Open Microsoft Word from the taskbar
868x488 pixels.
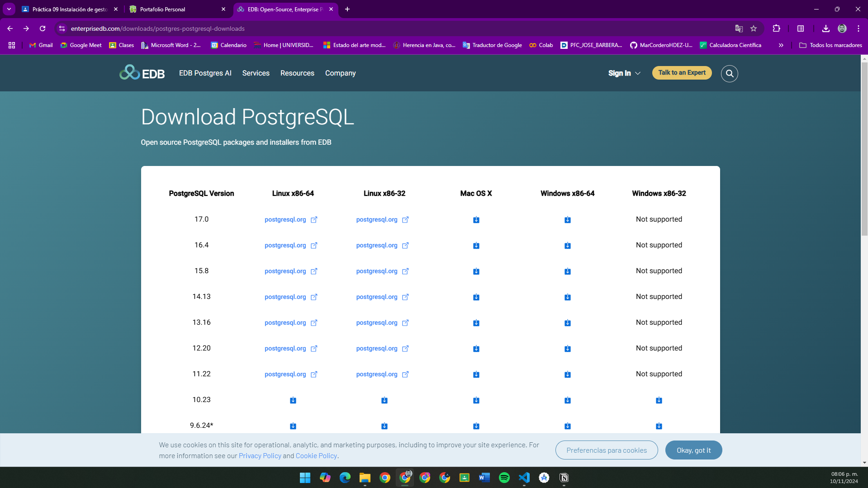[x=484, y=478]
